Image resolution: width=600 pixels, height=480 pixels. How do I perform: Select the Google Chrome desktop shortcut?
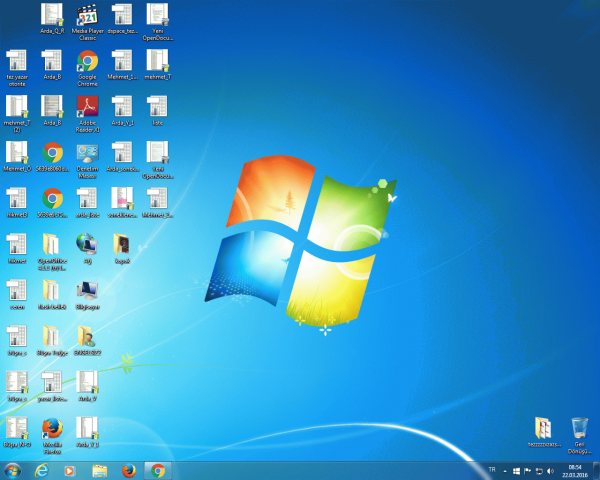(x=87, y=61)
